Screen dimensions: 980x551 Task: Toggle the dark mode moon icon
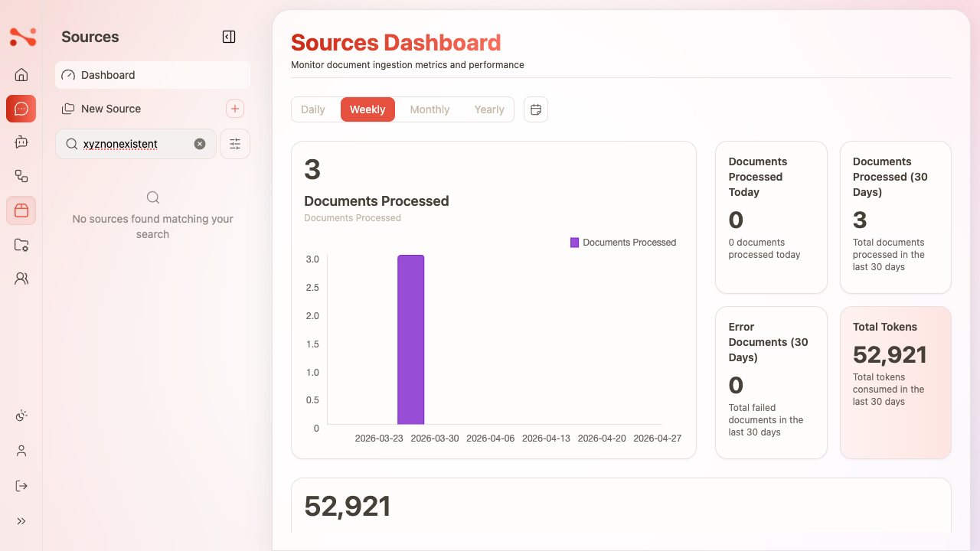point(21,416)
